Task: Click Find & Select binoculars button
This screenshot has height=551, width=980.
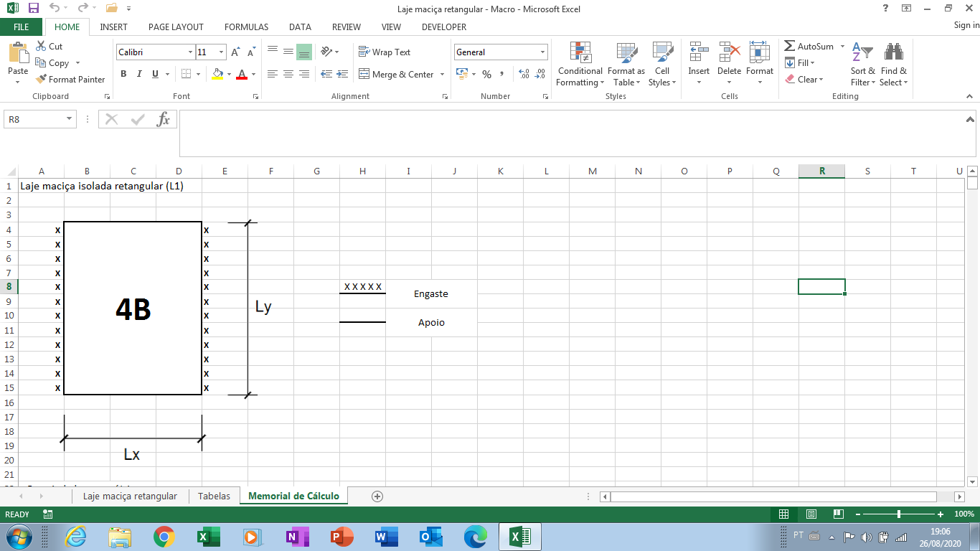Action: tap(893, 65)
